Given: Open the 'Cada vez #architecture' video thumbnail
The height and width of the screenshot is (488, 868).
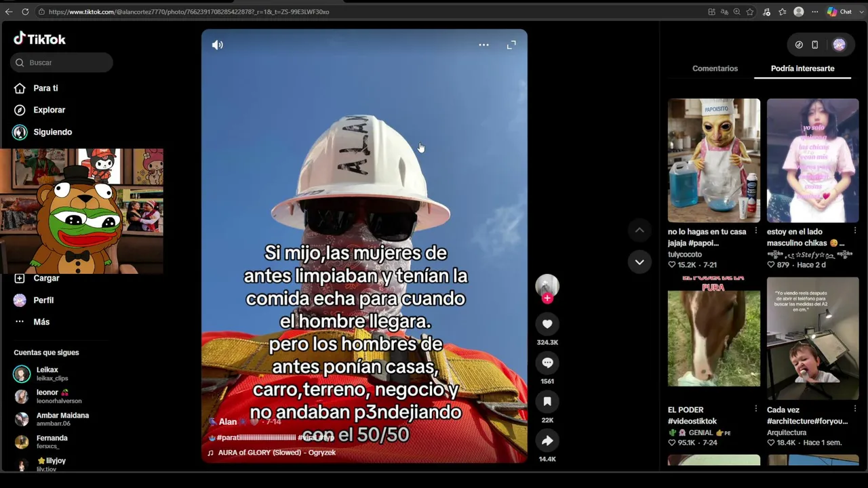Looking at the screenshot, I should coord(812,338).
